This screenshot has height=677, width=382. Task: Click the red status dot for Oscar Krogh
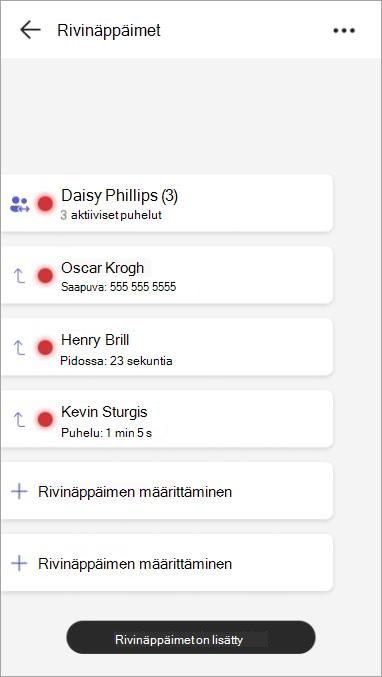pos(45,275)
